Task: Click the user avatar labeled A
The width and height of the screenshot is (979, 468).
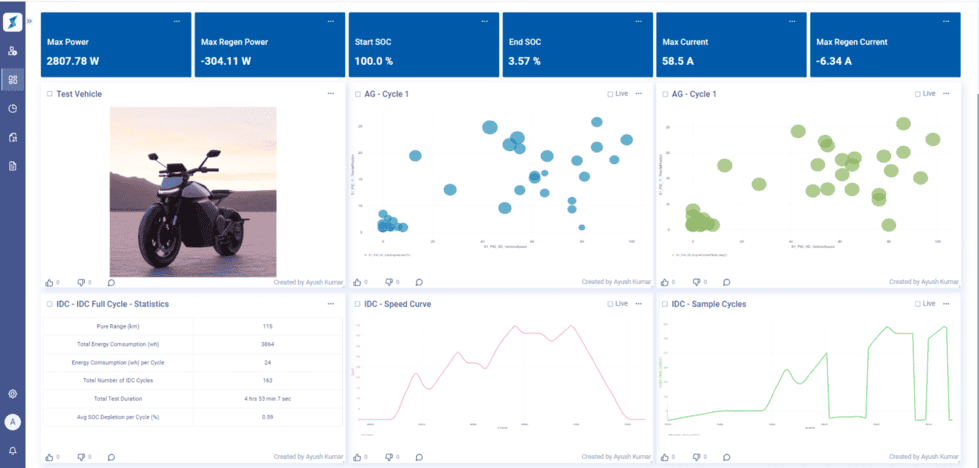Action: (12, 422)
